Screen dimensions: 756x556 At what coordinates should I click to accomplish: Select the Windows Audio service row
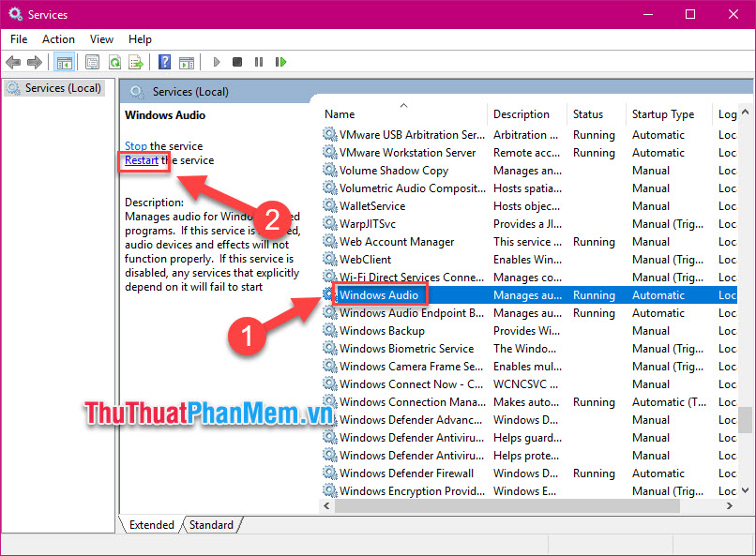(x=379, y=294)
